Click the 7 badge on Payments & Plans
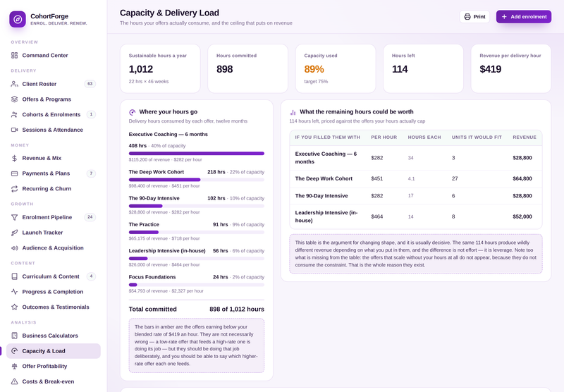The image size is (564, 392). [91, 173]
